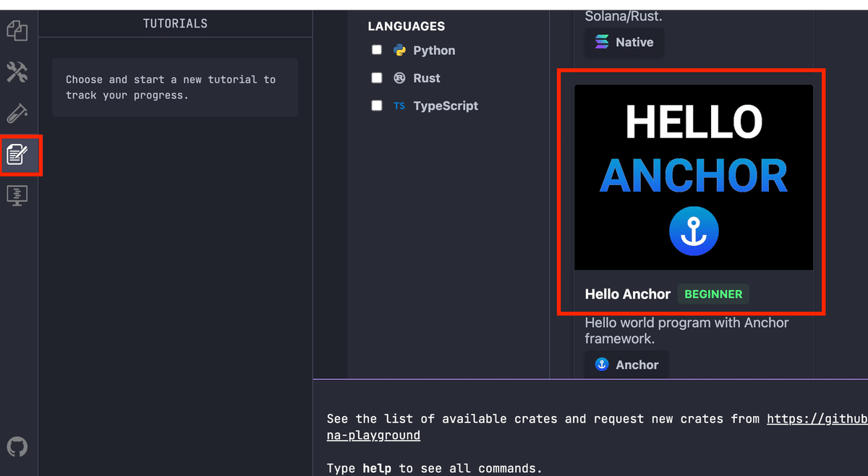Click the Rust logo icon
Screen dimensions: 868x476
point(399,77)
